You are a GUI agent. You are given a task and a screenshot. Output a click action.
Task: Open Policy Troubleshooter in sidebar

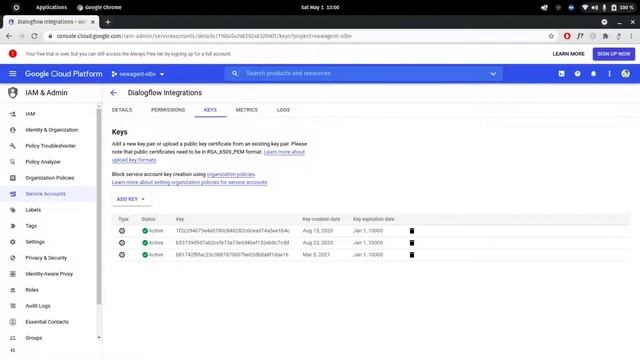click(49, 146)
